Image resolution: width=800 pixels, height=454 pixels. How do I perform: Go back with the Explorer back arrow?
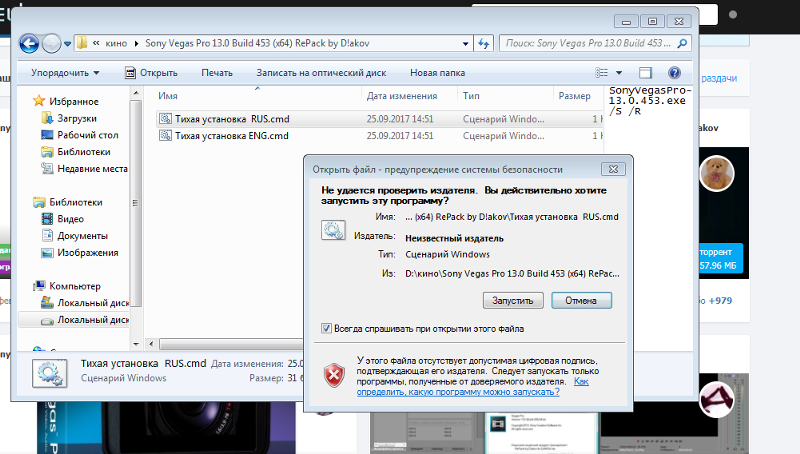pyautogui.click(x=29, y=44)
